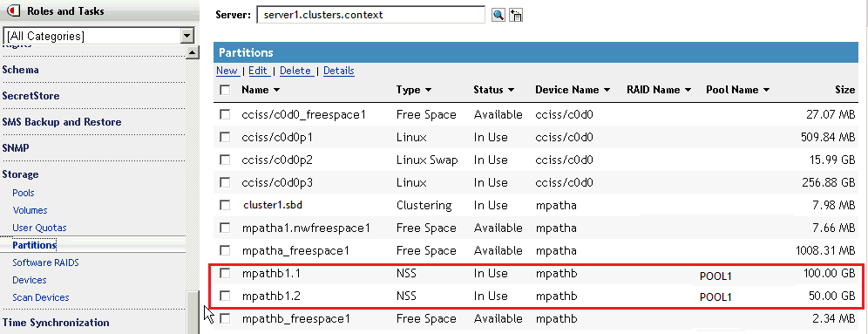Expand the Time Synchronization role
This screenshot has height=334, width=868.
56,323
